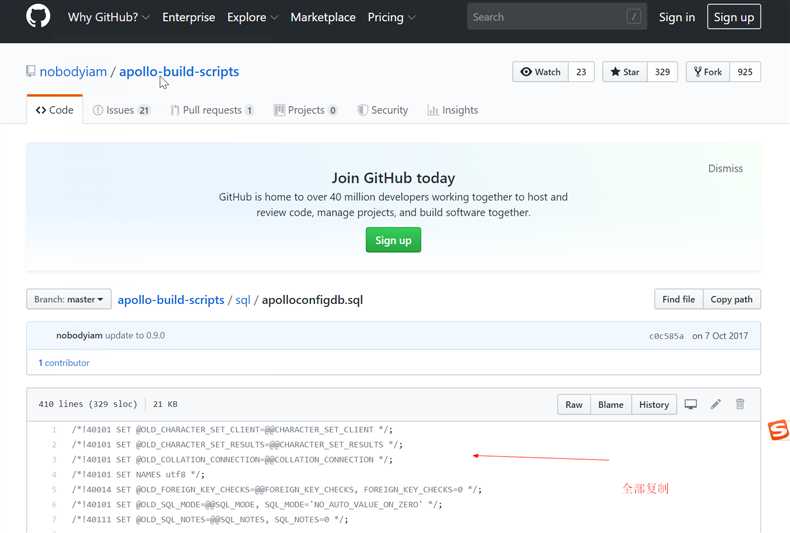This screenshot has height=533, width=790.
Task: Click the SET NAMES utf8 code line
Action: point(138,475)
